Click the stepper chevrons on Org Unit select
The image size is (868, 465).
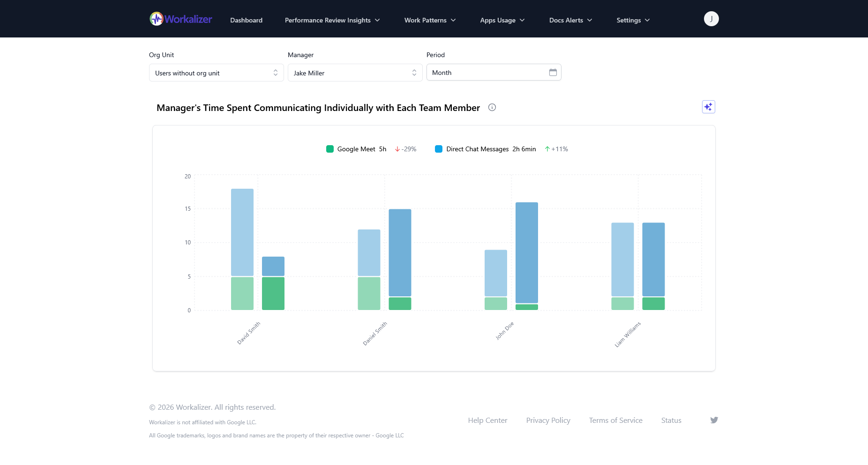pos(276,72)
